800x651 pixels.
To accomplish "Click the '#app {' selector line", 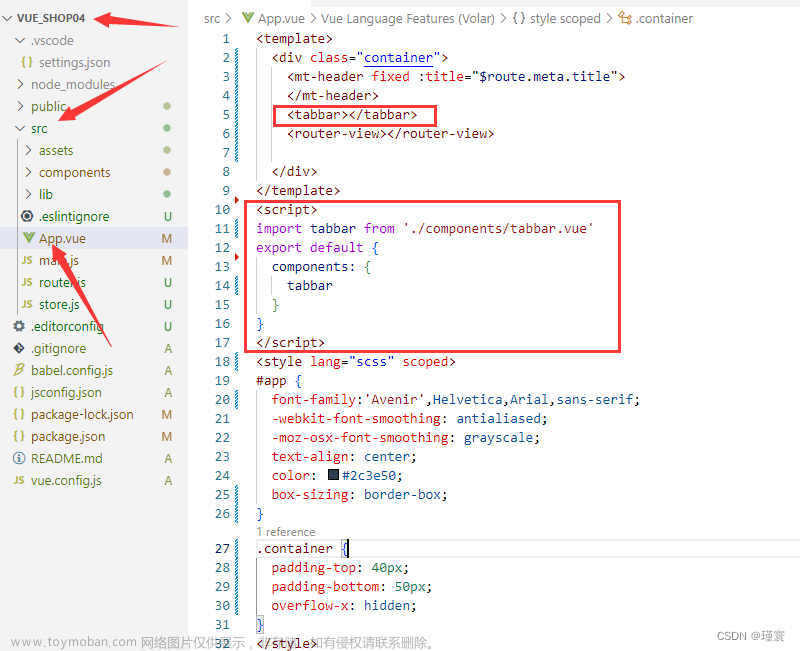I will tap(279, 381).
